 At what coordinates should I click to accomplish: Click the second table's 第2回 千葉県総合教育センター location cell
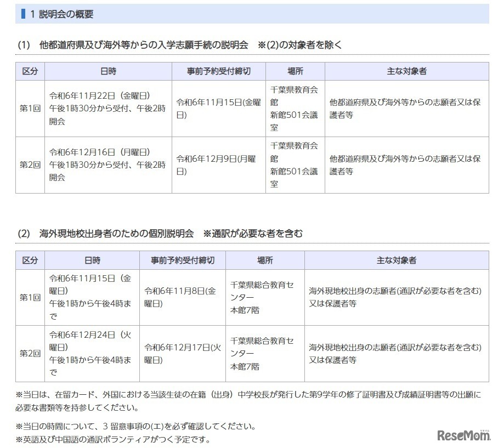(265, 353)
